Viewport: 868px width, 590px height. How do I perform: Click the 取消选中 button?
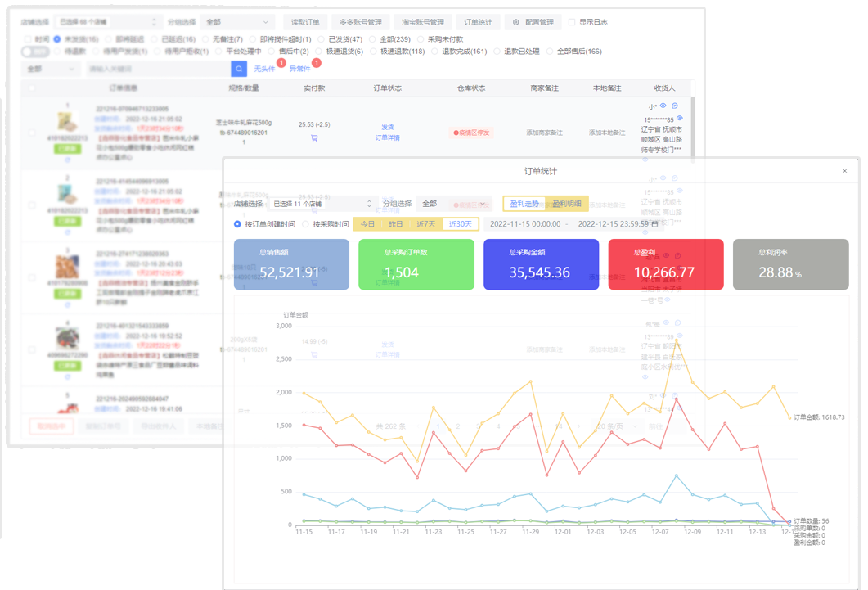pos(52,426)
